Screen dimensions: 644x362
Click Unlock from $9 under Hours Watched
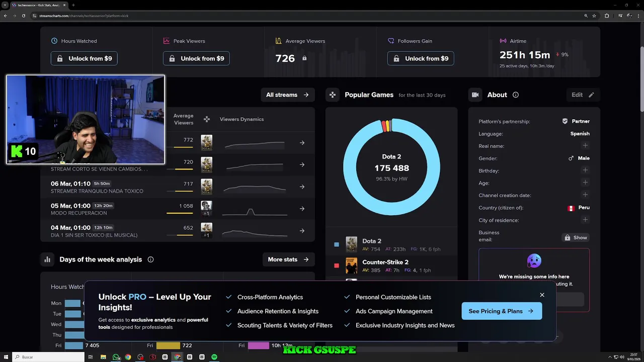(84, 58)
